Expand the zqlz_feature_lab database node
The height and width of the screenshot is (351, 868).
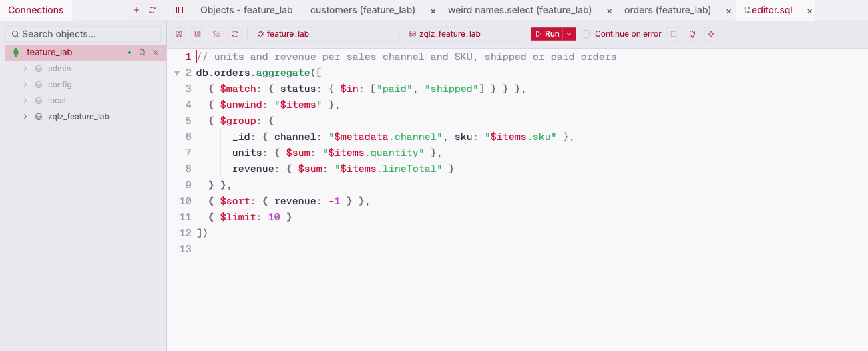25,117
